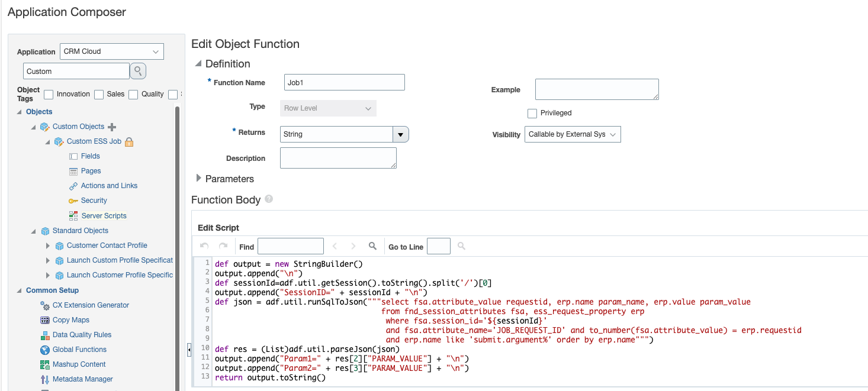
Task: Click the plus icon next to Custom Objects
Action: click(112, 127)
